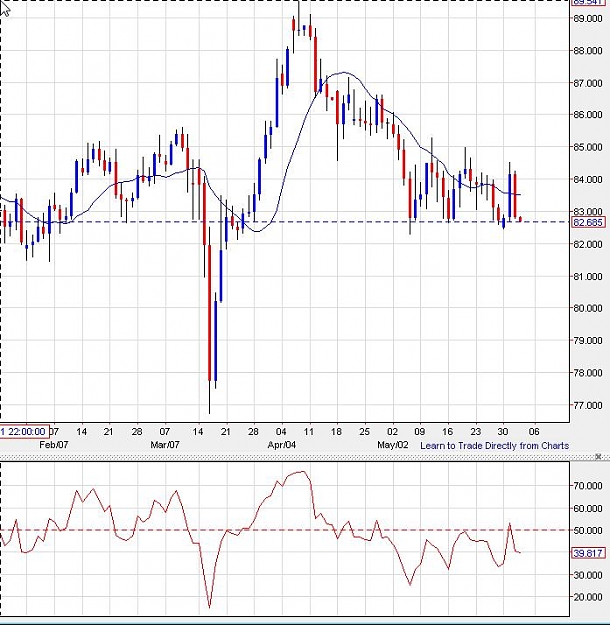Click the 20.000 RSI axis label

(x=588, y=597)
